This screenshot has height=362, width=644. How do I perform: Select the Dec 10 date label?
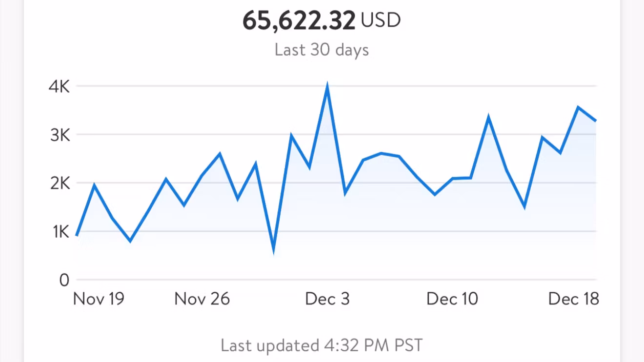(x=452, y=299)
